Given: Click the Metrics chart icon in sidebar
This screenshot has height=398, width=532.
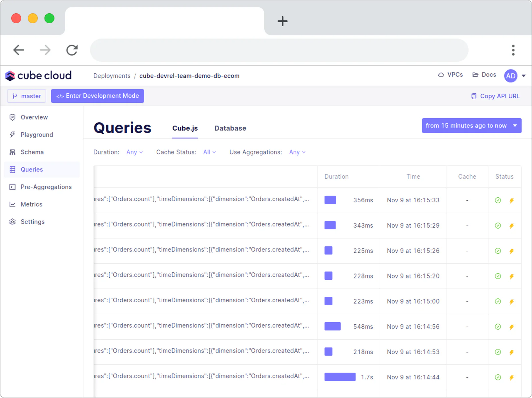Looking at the screenshot, I should [x=13, y=204].
